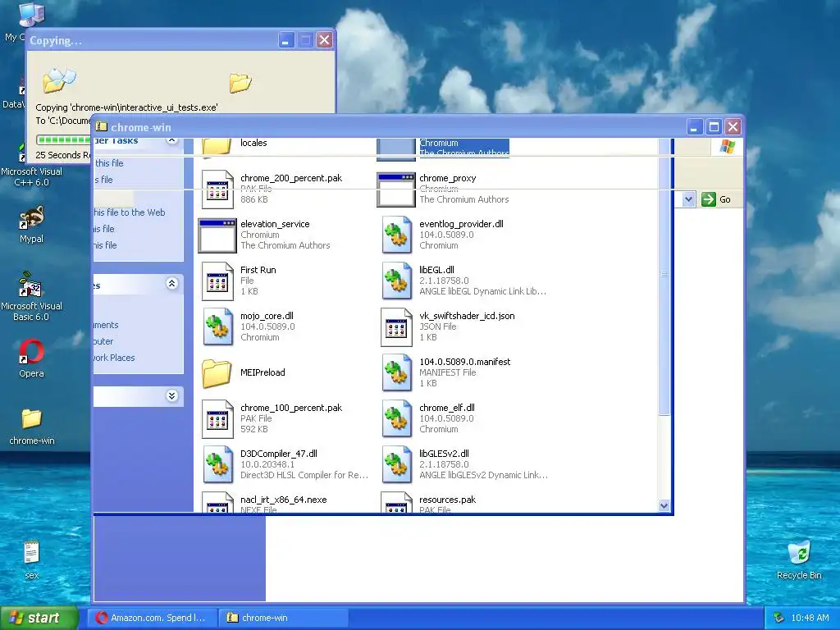
Task: Select the MEIPreload folder icon
Action: coord(217,373)
